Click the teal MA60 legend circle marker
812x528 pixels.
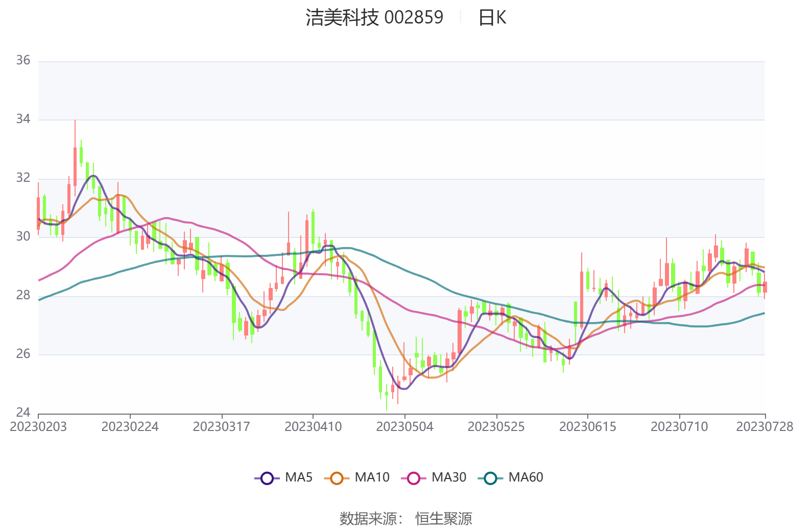click(490, 478)
